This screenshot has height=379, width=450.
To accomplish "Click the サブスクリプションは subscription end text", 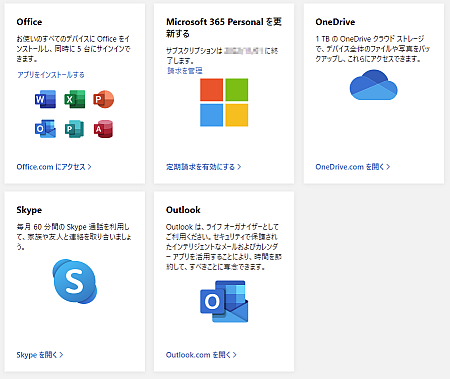I will tap(222, 55).
